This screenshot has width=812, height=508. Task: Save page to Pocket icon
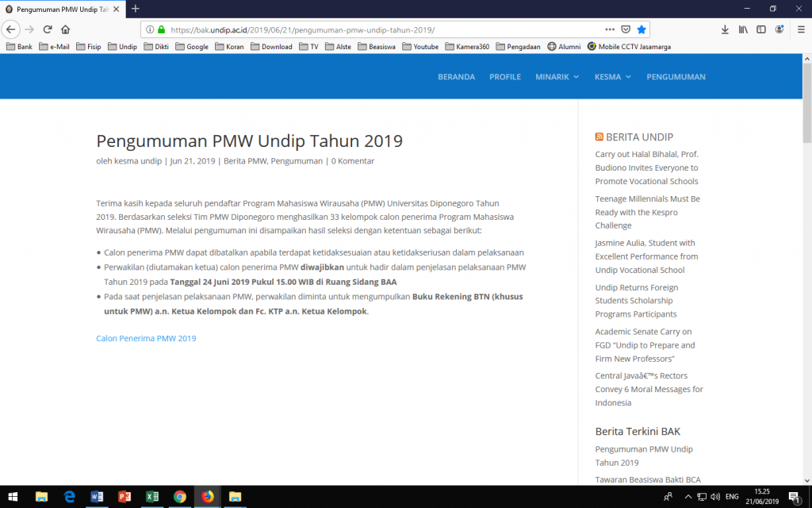(626, 29)
